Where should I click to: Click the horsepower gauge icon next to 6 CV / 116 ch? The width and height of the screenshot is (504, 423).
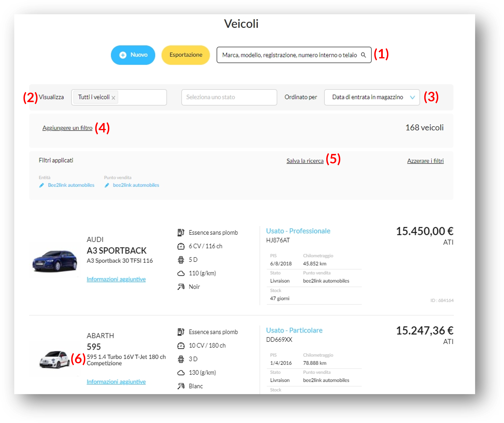pos(181,246)
